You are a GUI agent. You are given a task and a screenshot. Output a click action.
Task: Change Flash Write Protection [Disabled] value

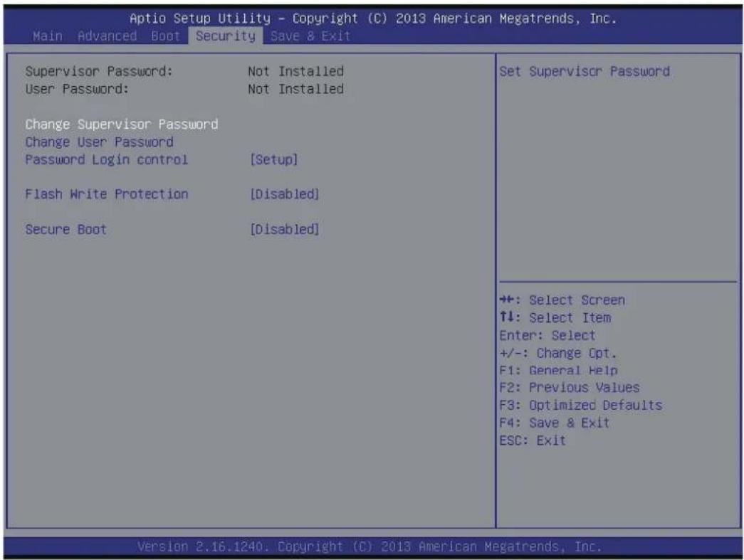pos(285,194)
